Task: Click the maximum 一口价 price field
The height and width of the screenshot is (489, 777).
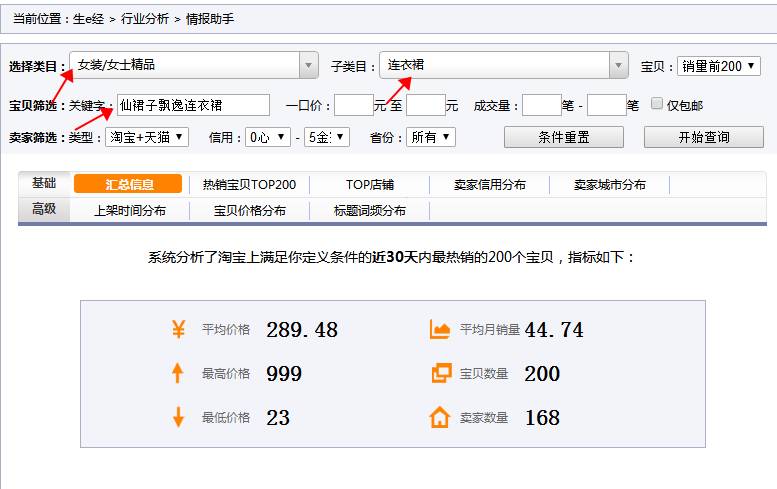Action: click(426, 105)
